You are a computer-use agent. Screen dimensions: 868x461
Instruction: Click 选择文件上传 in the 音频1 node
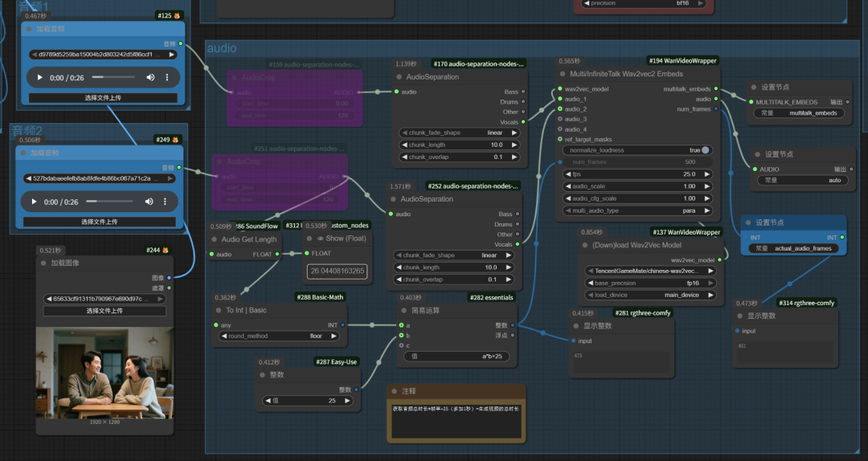tap(103, 98)
